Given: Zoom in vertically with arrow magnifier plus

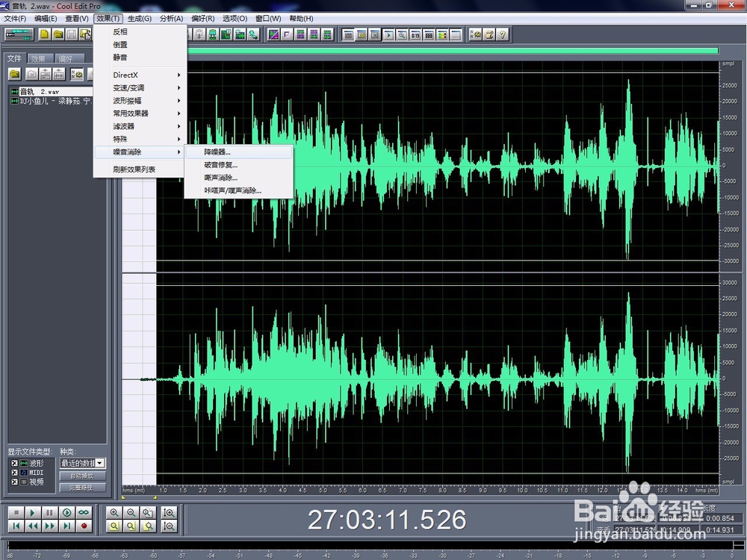Looking at the screenshot, I should (169, 512).
